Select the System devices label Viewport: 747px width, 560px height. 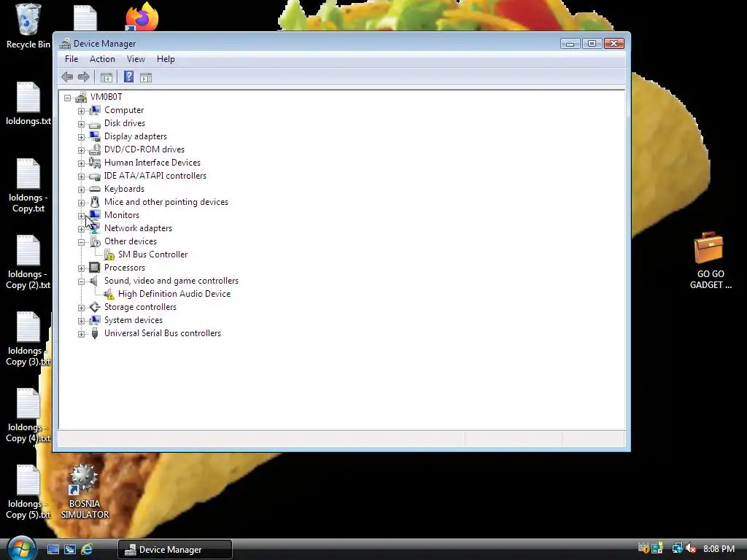133,320
